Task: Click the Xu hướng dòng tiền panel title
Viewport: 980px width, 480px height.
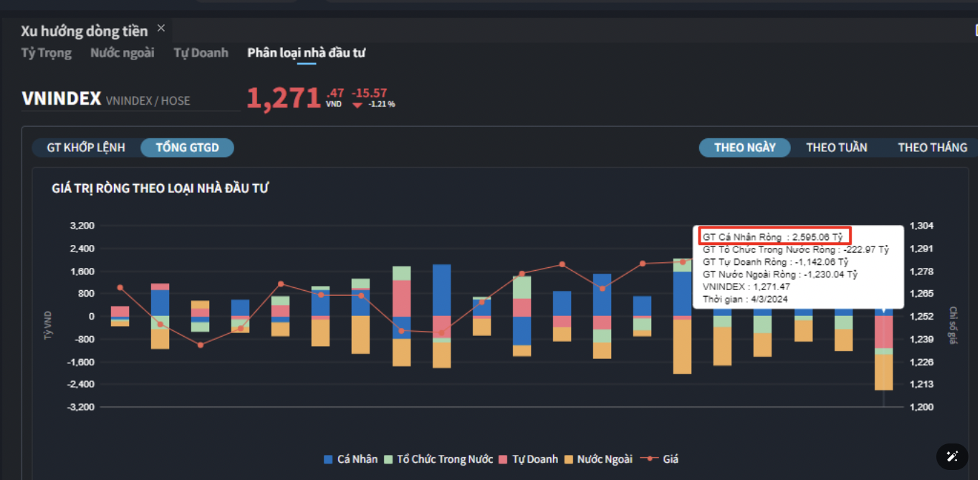Action: (x=85, y=31)
